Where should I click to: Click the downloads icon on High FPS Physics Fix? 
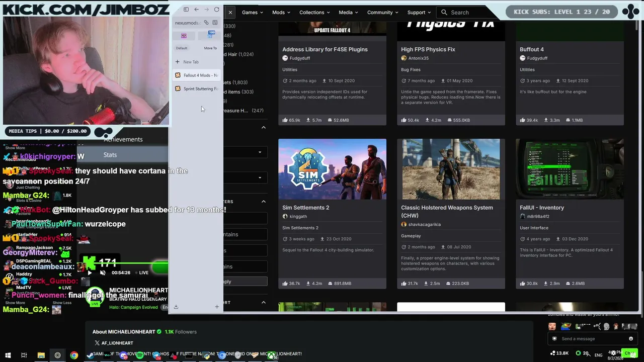(428, 120)
